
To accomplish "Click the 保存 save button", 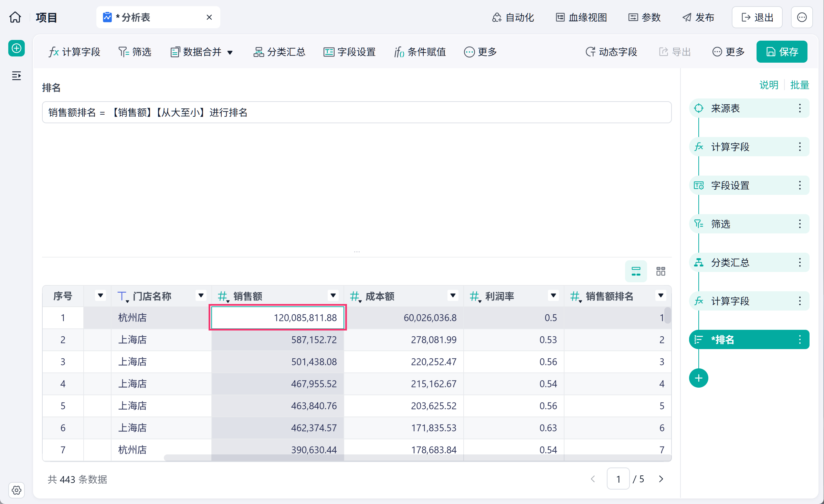I will click(x=782, y=52).
